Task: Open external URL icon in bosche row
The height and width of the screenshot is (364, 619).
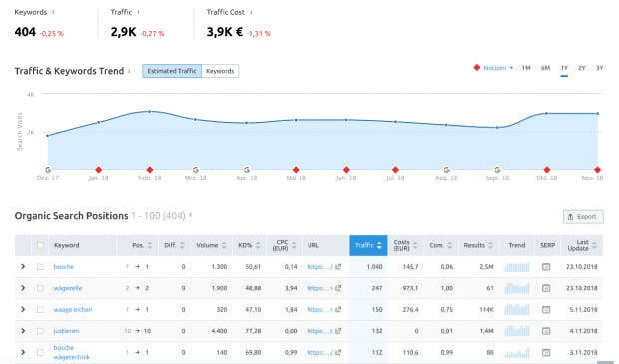Action: coord(338,267)
